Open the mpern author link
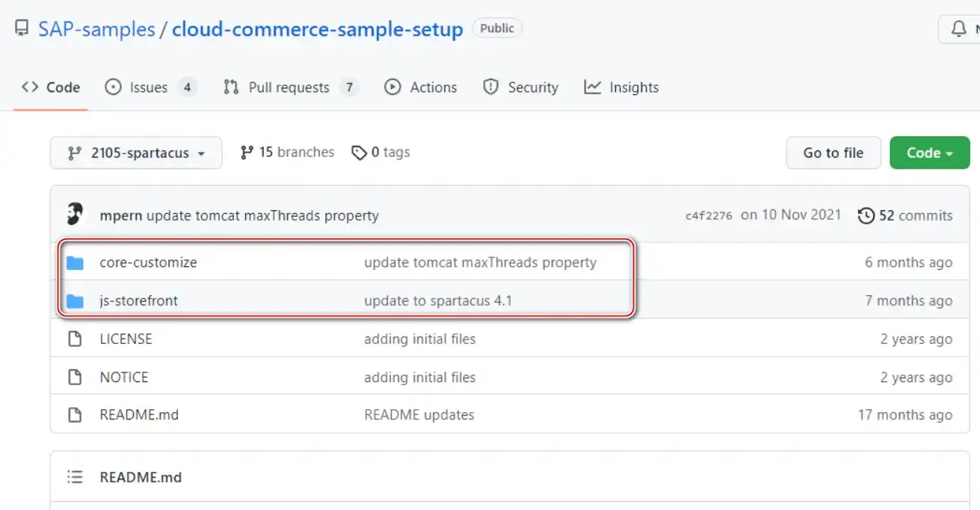 (121, 216)
